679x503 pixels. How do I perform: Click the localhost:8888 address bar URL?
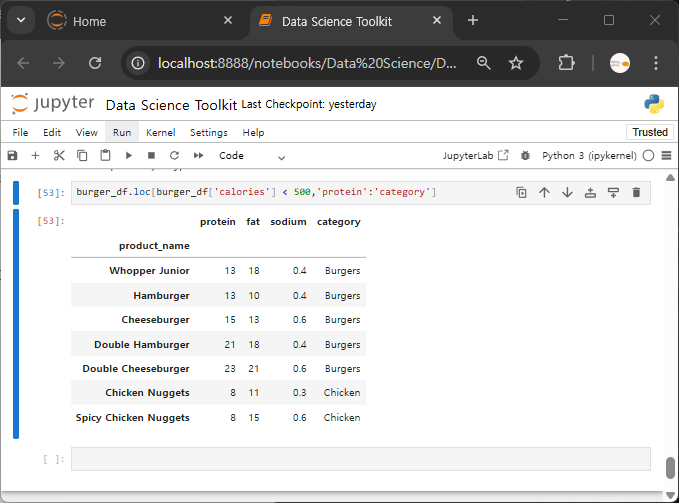tap(307, 63)
